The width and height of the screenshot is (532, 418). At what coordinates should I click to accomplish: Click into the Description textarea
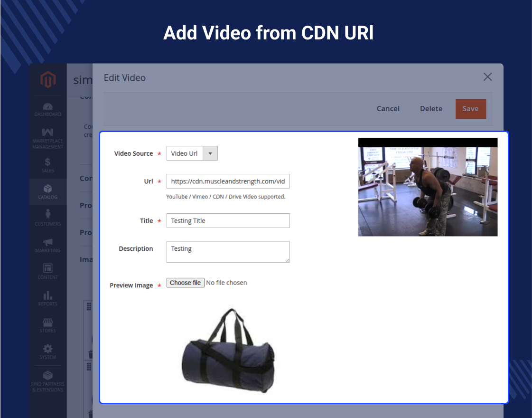pyautogui.click(x=228, y=252)
